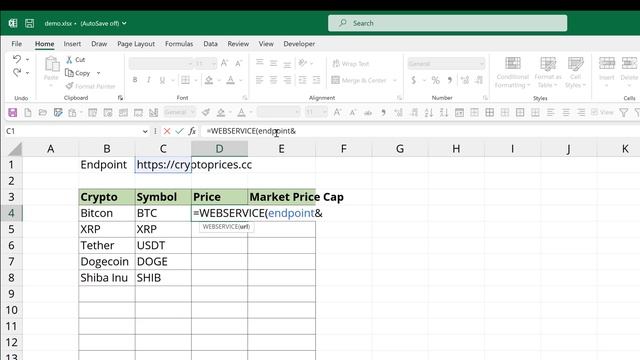This screenshot has height=360, width=640.
Task: Click the percent style icon
Action: (x=436, y=80)
